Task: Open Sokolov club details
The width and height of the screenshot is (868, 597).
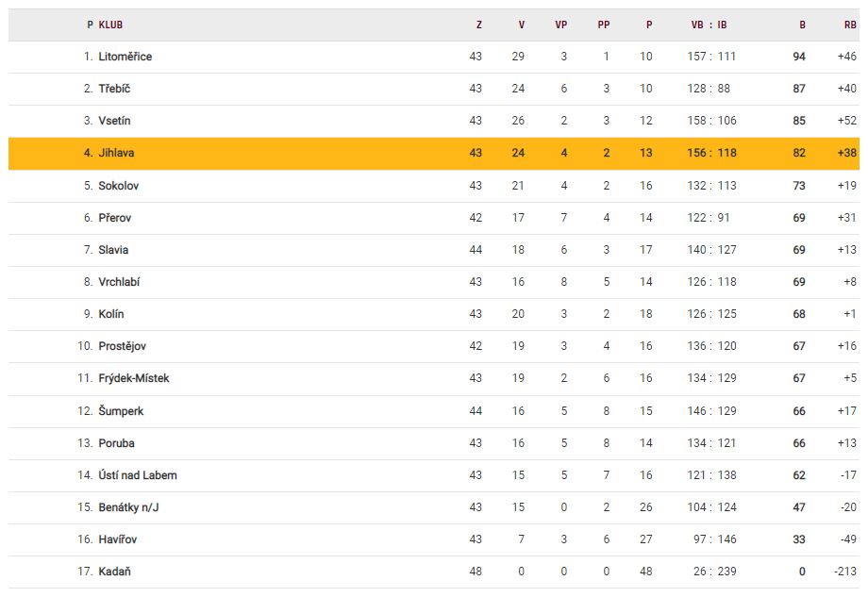Action: pyautogui.click(x=119, y=186)
